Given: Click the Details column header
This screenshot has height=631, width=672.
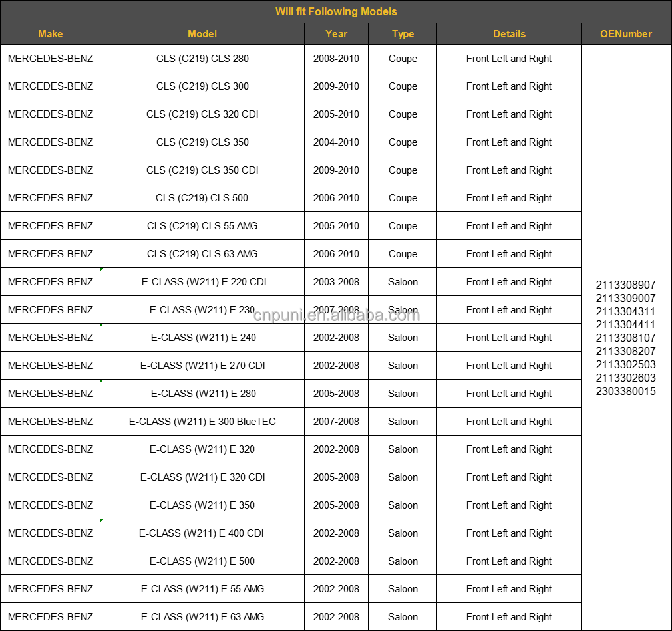Looking at the screenshot, I should point(509,34).
